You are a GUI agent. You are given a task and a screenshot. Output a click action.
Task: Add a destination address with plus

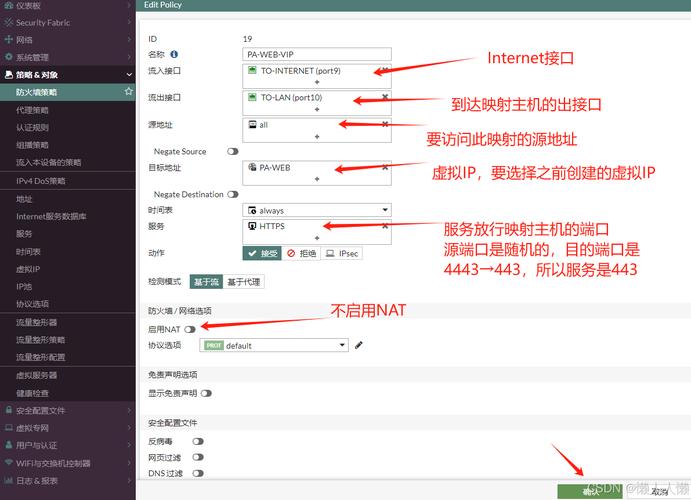[x=317, y=179]
